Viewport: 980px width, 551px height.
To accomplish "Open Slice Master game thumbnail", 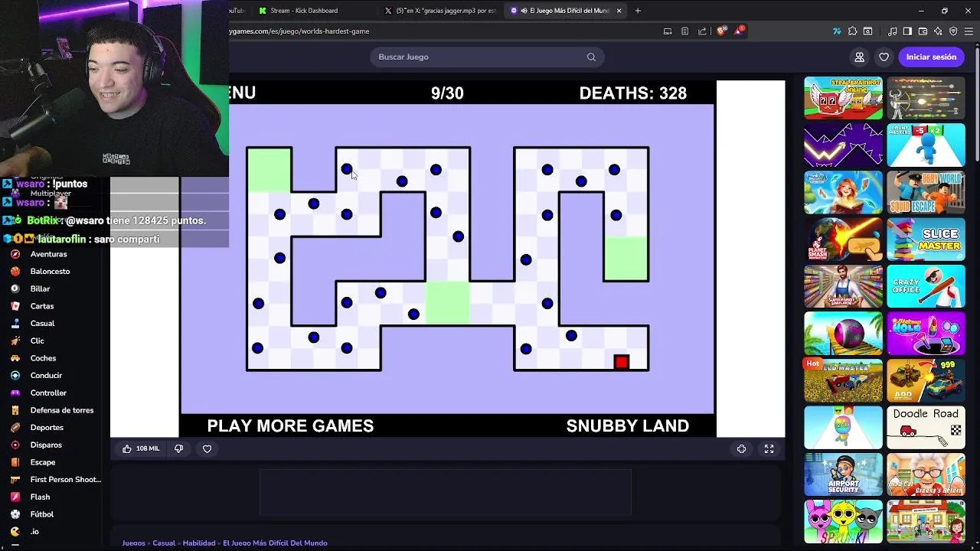I will coord(926,240).
